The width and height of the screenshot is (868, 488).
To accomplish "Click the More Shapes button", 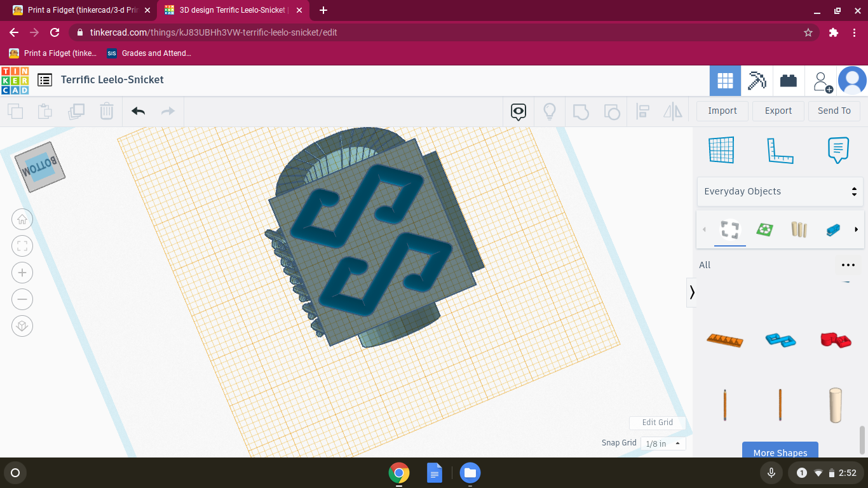I will click(780, 452).
